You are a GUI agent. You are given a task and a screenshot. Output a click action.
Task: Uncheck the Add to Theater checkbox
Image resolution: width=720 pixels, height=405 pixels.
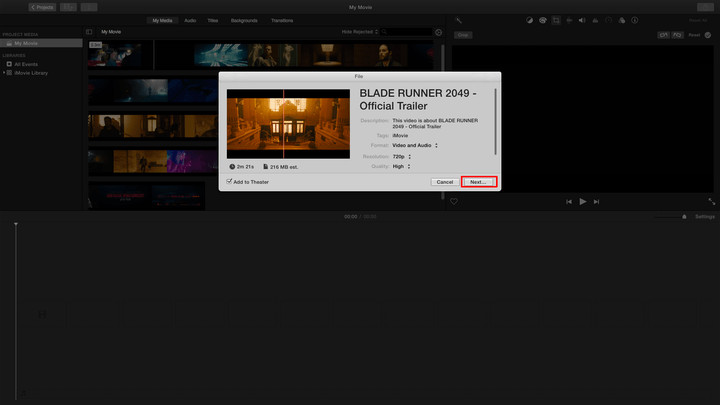coord(229,182)
